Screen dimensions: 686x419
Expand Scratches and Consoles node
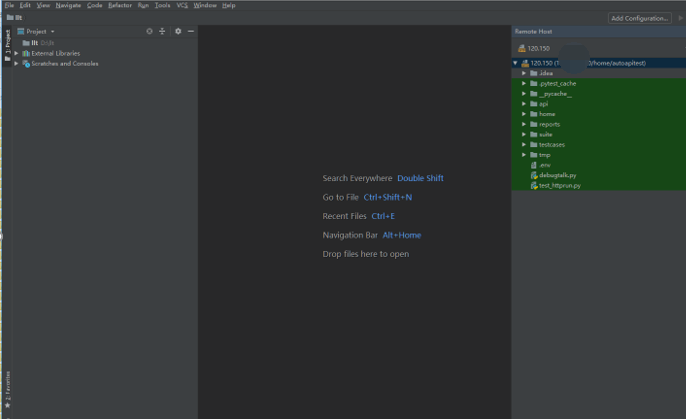click(16, 63)
